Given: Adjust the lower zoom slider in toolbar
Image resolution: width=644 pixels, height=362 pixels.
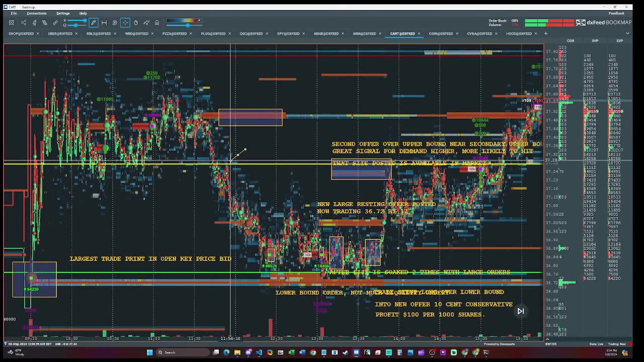Looking at the screenshot, I should pyautogui.click(x=77, y=26).
